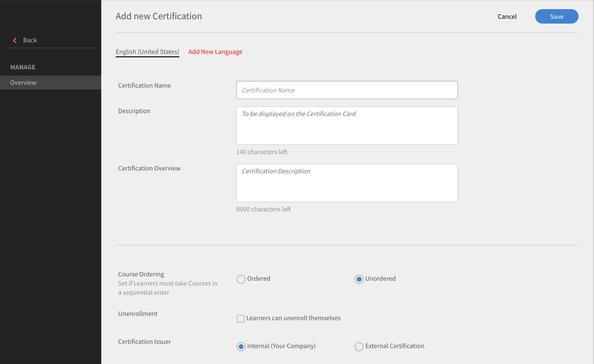Click the External Certification label text
Image resolution: width=594 pixels, height=364 pixels.
tap(394, 346)
